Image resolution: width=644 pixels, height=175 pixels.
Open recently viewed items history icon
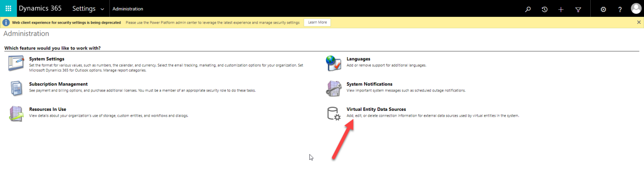[545, 9]
